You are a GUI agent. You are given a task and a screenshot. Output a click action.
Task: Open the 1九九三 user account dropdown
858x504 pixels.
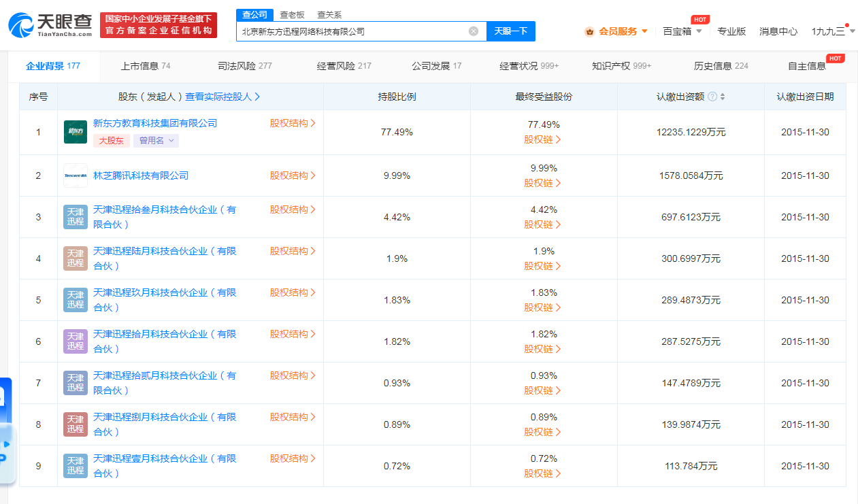(x=833, y=31)
